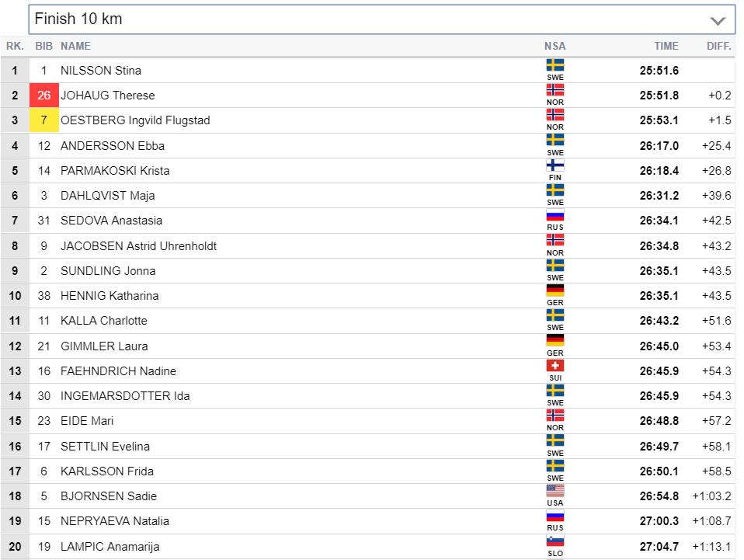
Task: Sort by the NAME column header
Action: (75, 46)
